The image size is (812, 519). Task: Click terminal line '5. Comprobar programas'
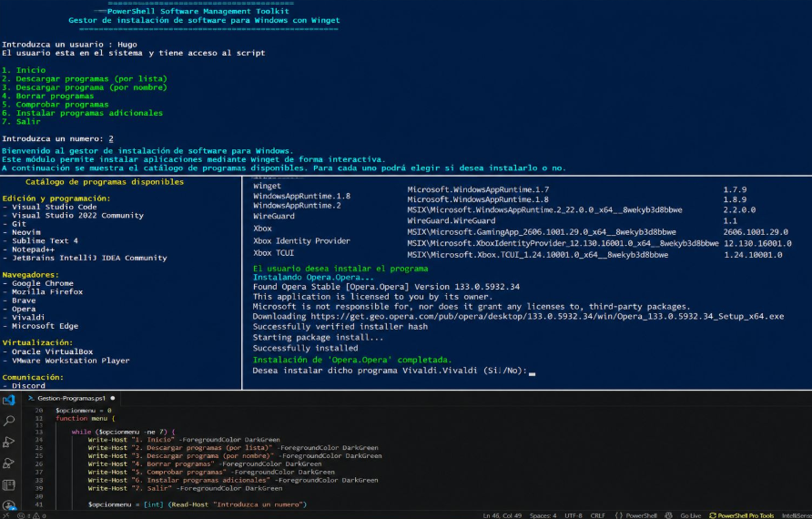(55, 104)
